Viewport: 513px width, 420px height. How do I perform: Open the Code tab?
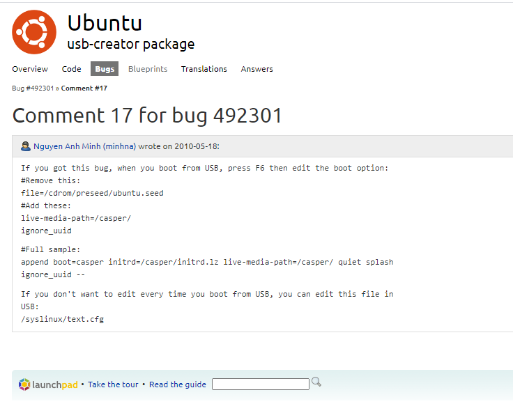[x=71, y=69]
